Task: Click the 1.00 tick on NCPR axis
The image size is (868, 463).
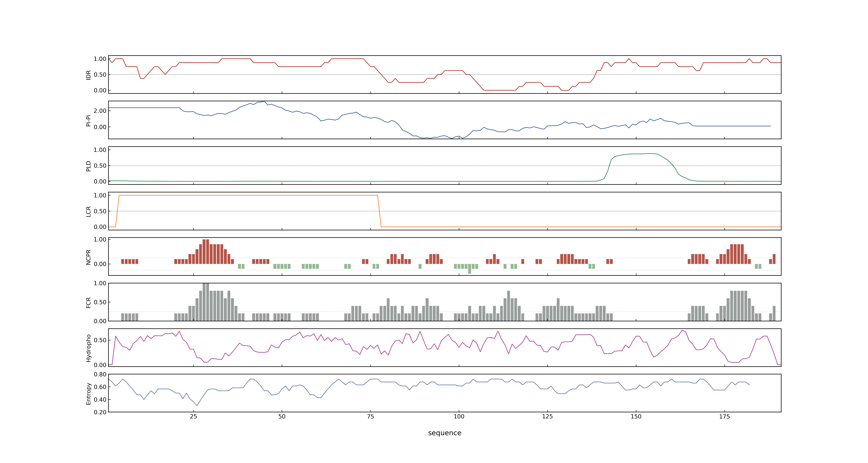Action: pos(100,240)
